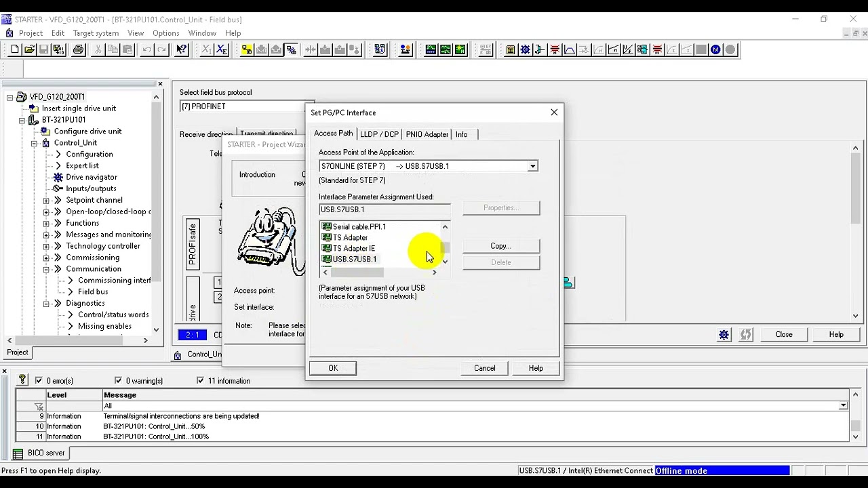This screenshot has width=868, height=488.
Task: Click the blue gear icon beside Close
Action: click(x=724, y=334)
